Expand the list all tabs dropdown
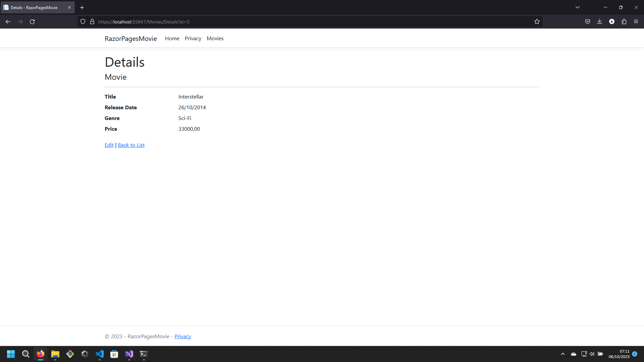 tap(578, 7)
